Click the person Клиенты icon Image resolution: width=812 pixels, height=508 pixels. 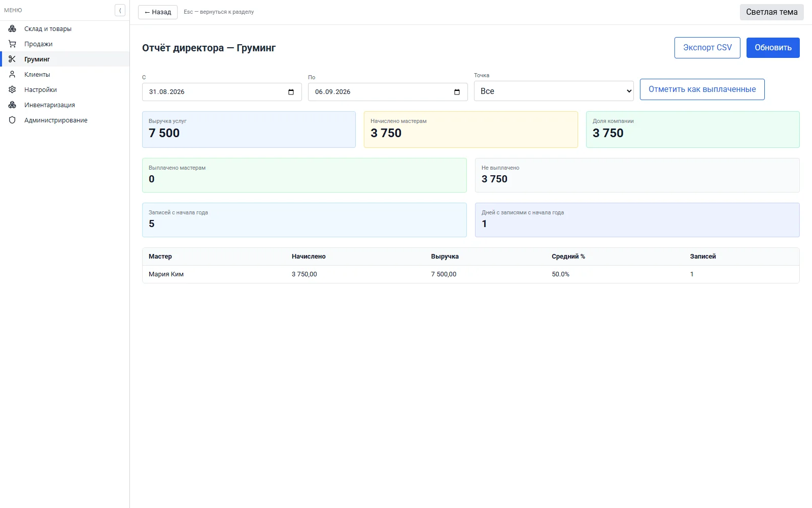(x=12, y=75)
